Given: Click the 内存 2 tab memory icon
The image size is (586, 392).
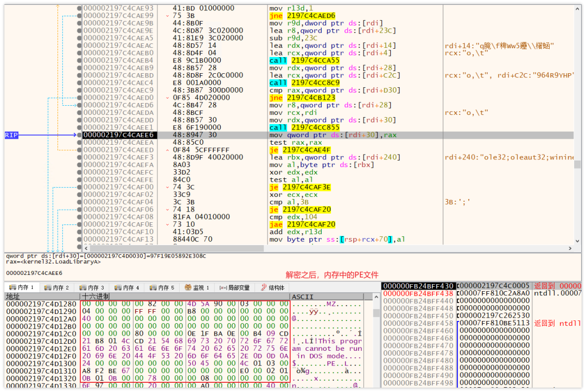Looking at the screenshot, I should click(48, 287).
